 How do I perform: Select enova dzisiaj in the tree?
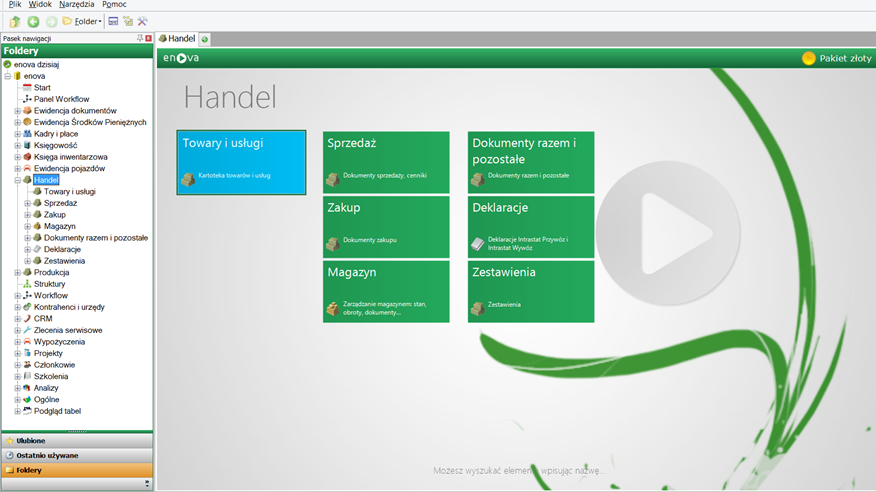pyautogui.click(x=36, y=64)
